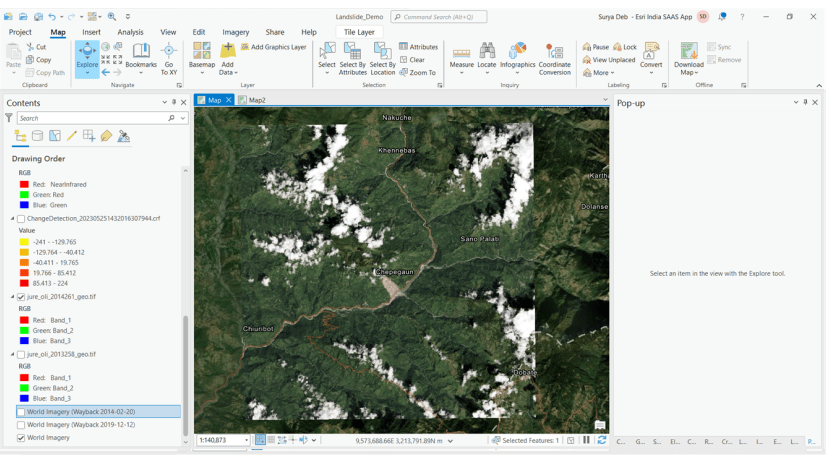Switch to the Insert ribbon tab
This screenshot has height=465, width=826.
[x=91, y=32]
